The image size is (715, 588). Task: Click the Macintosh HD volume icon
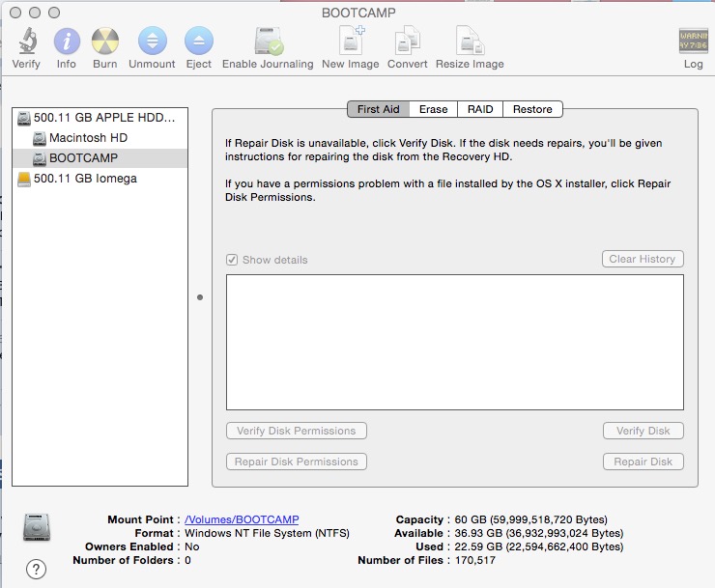[x=40, y=138]
